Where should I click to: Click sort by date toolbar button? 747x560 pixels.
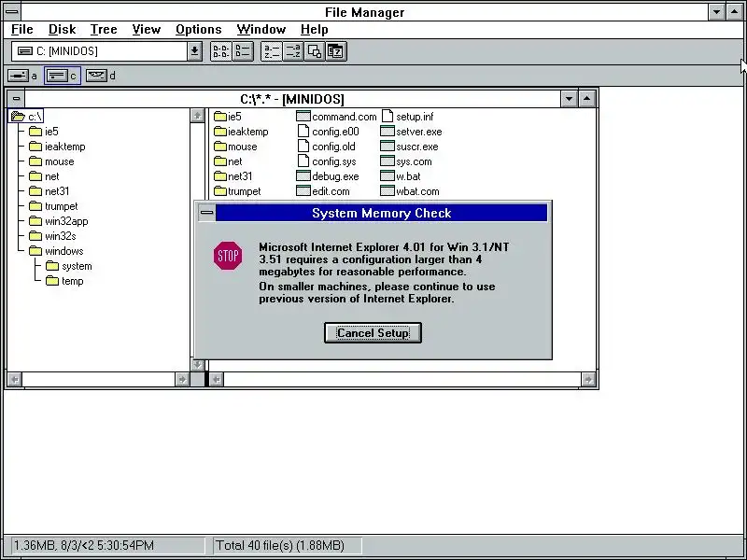336,51
